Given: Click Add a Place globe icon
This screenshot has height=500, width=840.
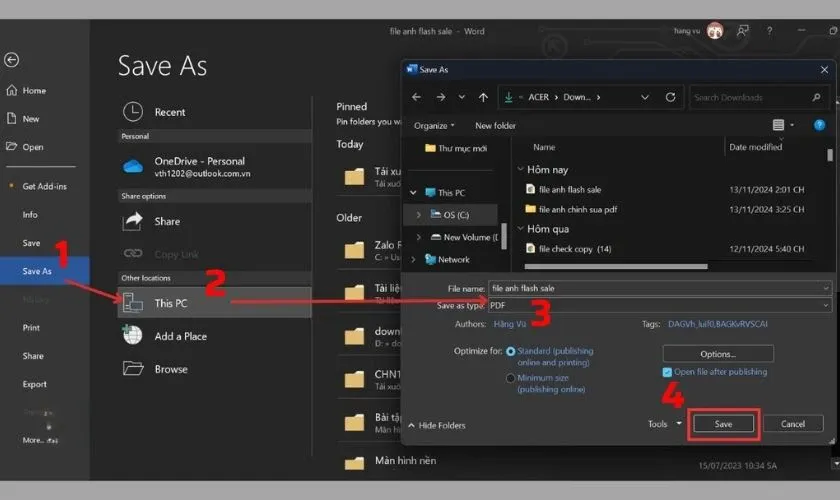Looking at the screenshot, I should pos(132,335).
